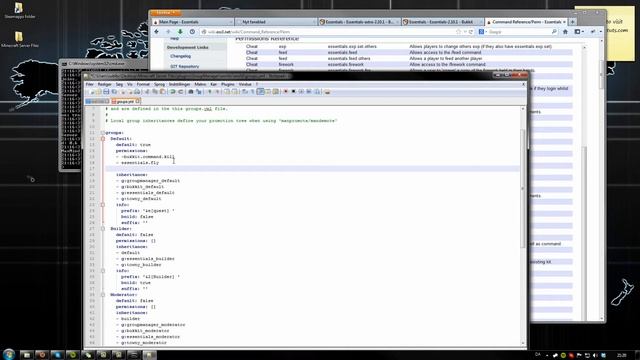Create a new file in Notepad++ toolbar

tap(91, 91)
